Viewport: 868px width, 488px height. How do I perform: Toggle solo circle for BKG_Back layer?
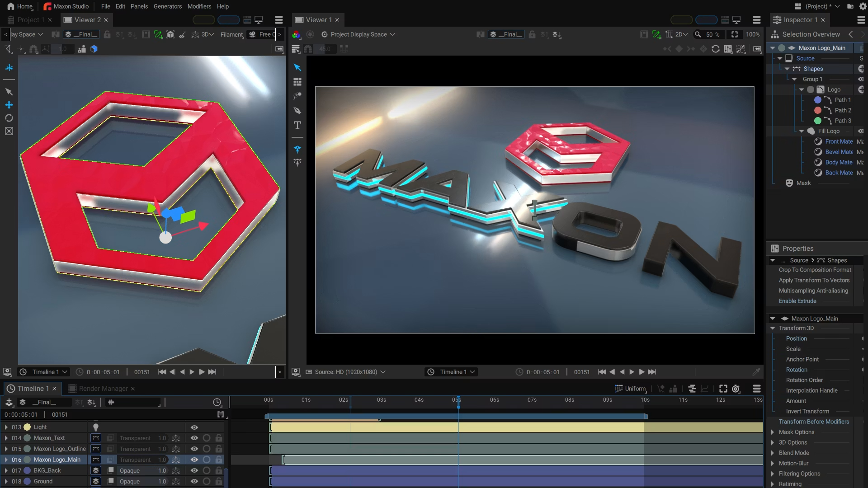tap(207, 470)
